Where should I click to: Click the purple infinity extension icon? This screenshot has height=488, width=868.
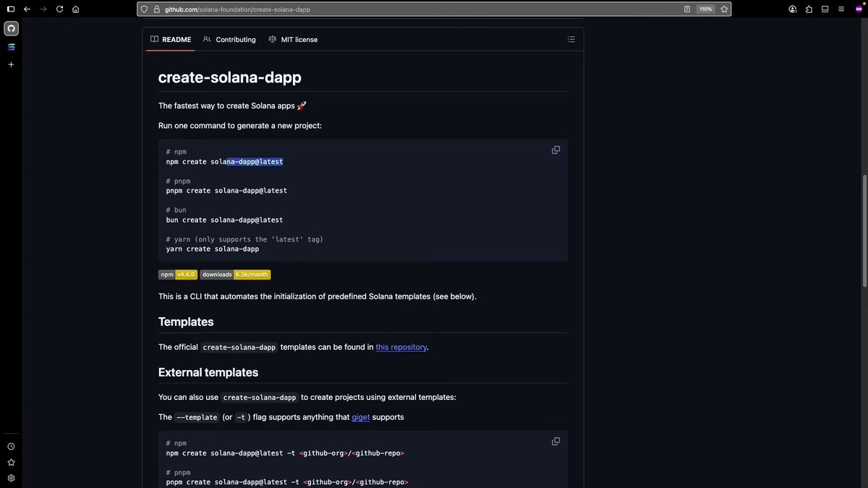859,9
